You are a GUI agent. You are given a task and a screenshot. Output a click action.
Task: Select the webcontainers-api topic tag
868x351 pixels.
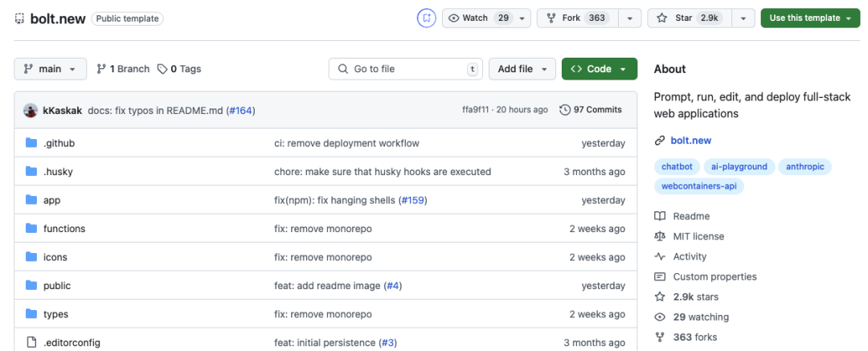coord(698,186)
